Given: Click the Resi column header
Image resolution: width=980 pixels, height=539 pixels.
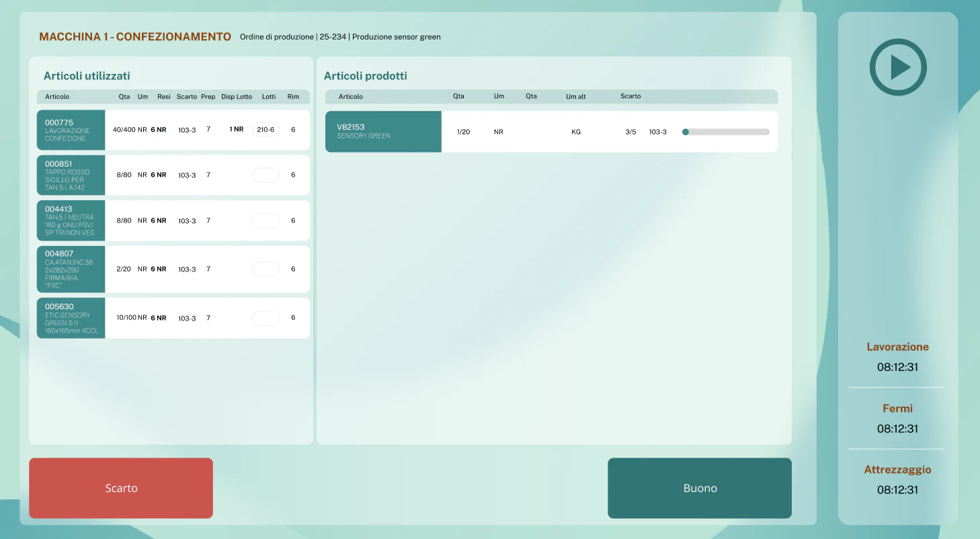Looking at the screenshot, I should [164, 97].
